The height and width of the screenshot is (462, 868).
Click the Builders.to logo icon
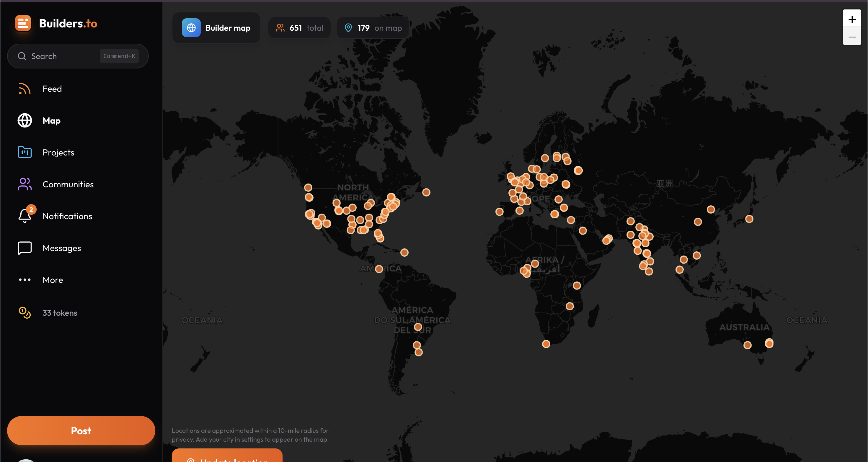(x=23, y=23)
